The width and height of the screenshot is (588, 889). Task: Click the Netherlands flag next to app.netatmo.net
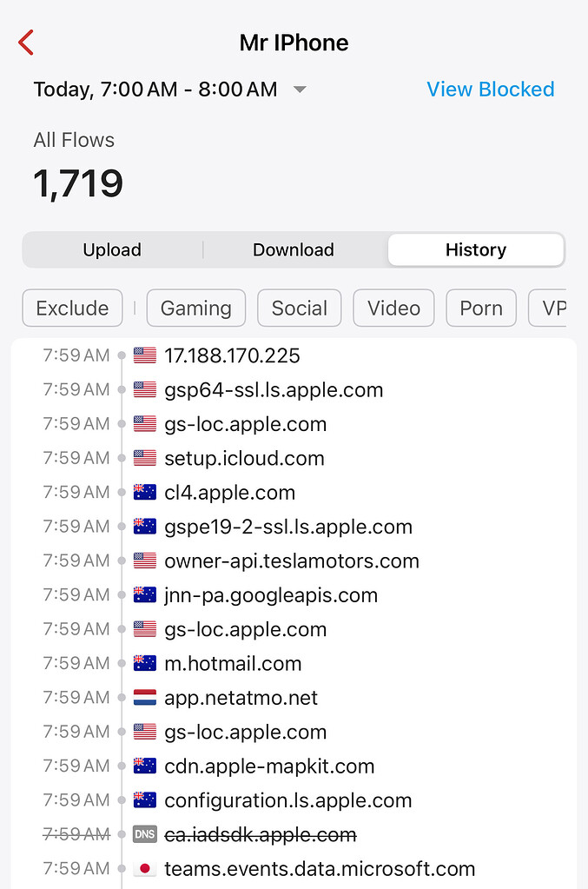coord(144,698)
